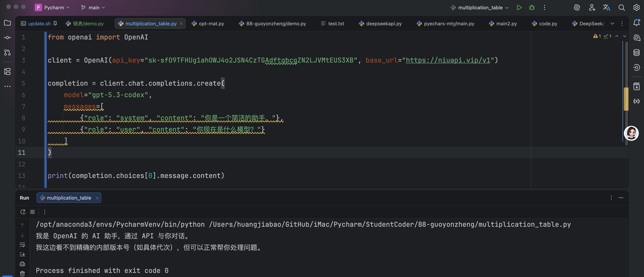
Task: Open Run toolbar more options
Action: [45, 212]
